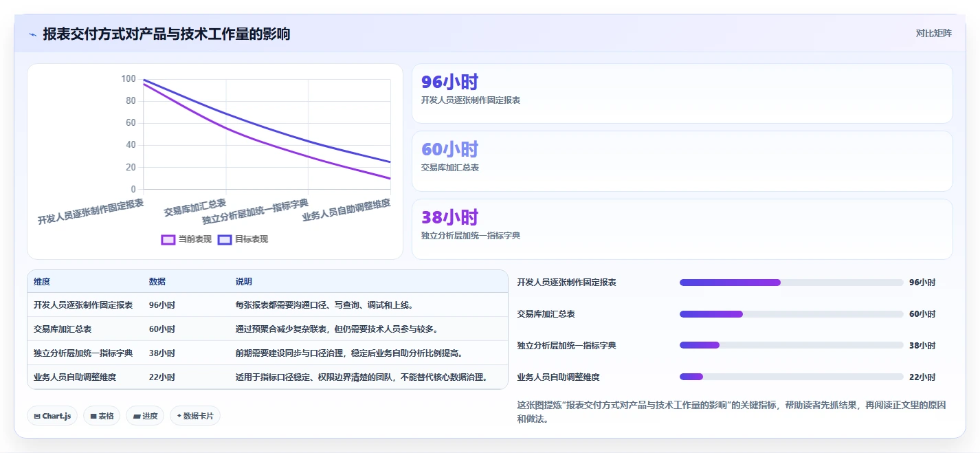Select the 60小时 data card value
The width and height of the screenshot is (980, 453).
click(449, 149)
